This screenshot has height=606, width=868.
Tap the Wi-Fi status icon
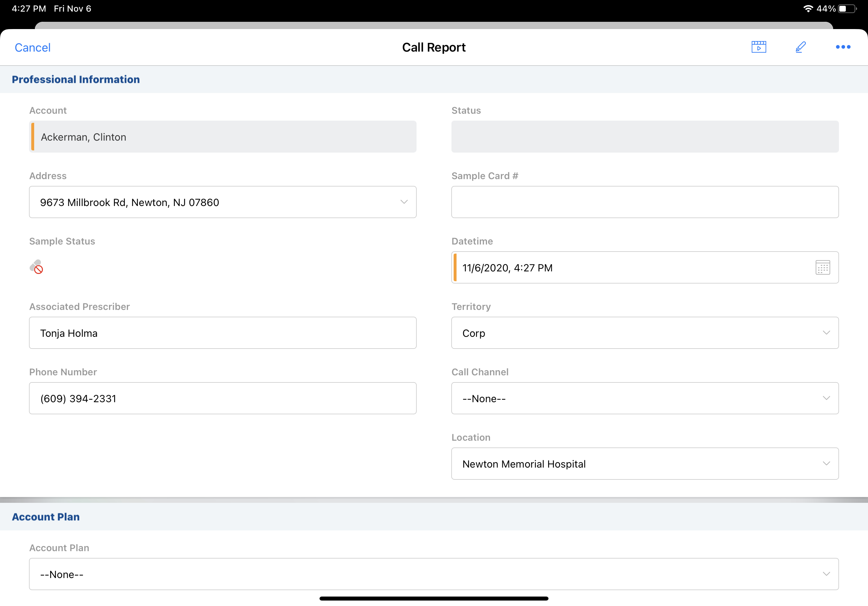808,9
